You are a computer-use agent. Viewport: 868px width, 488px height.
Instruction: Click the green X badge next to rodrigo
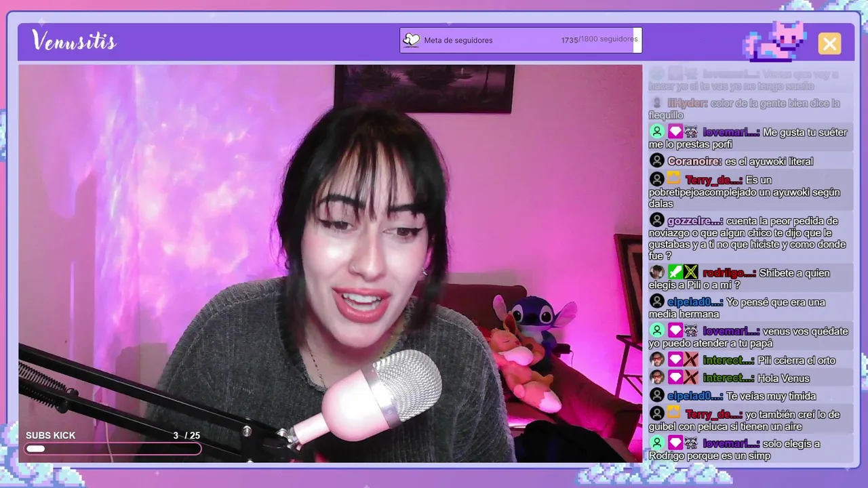tap(691, 272)
